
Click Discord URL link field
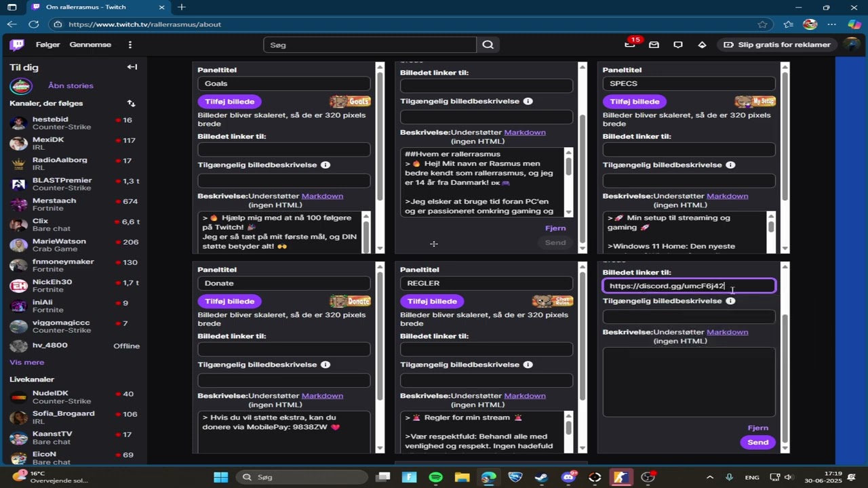689,286
